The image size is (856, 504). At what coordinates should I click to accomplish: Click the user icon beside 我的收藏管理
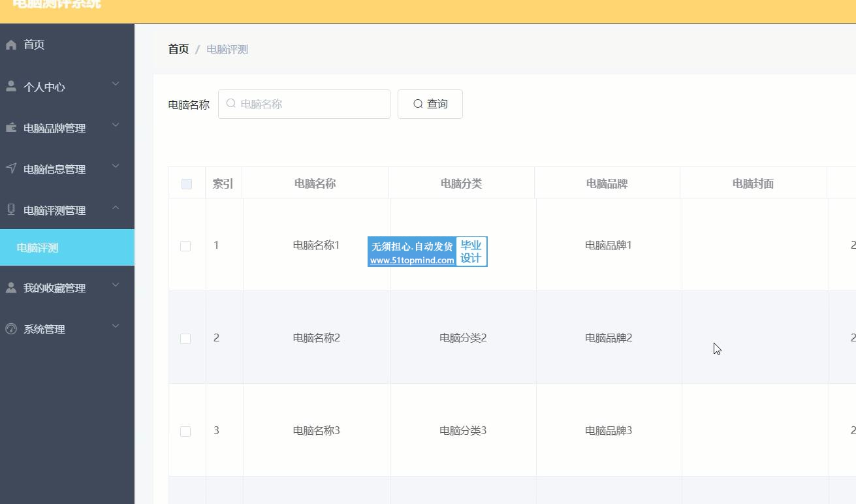pos(11,287)
